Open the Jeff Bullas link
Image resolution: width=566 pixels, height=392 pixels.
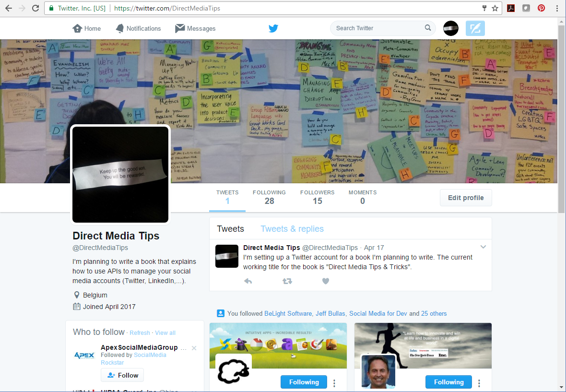330,313
